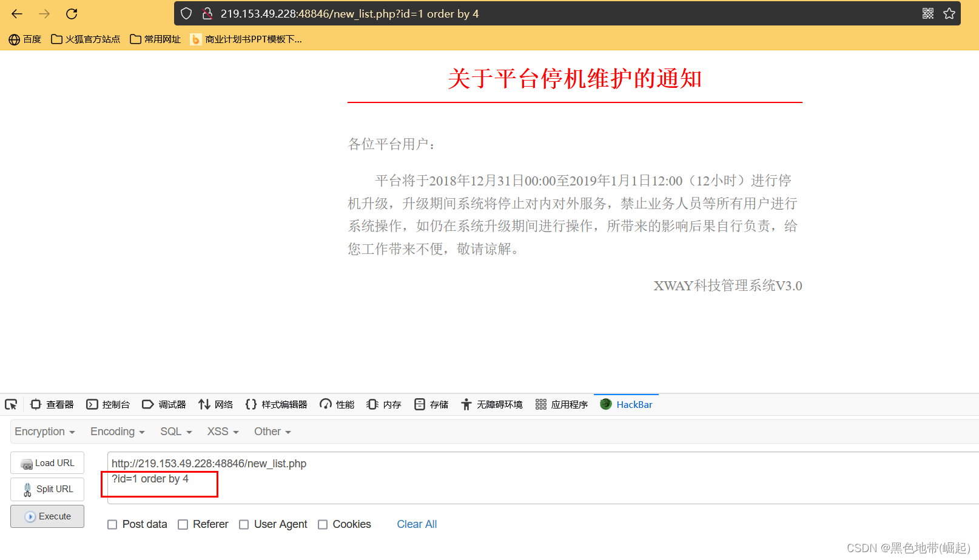Viewport: 979px width, 560px height.
Task: Reload the current page
Action: click(72, 13)
